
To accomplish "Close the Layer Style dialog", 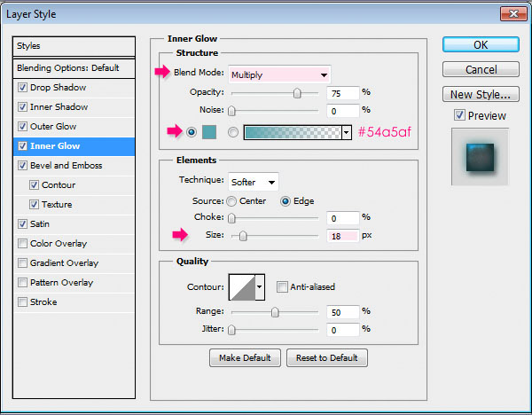I will point(513,14).
